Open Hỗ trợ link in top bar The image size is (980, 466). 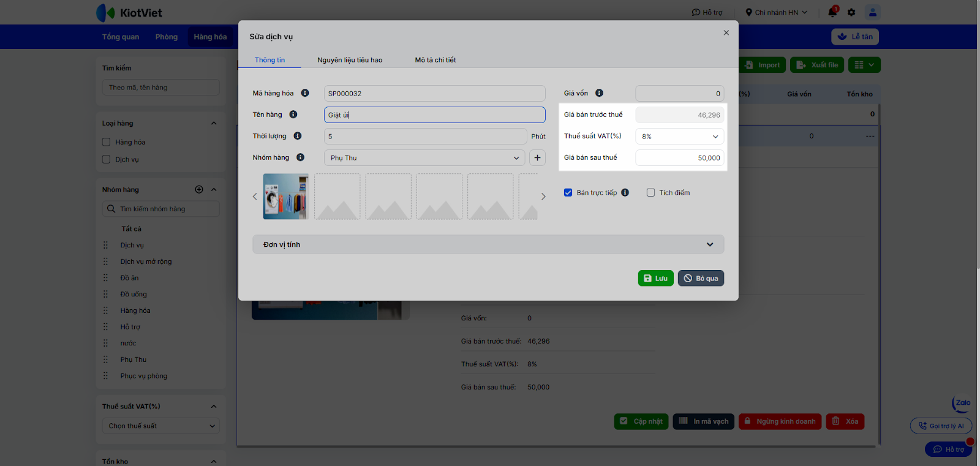(707, 12)
